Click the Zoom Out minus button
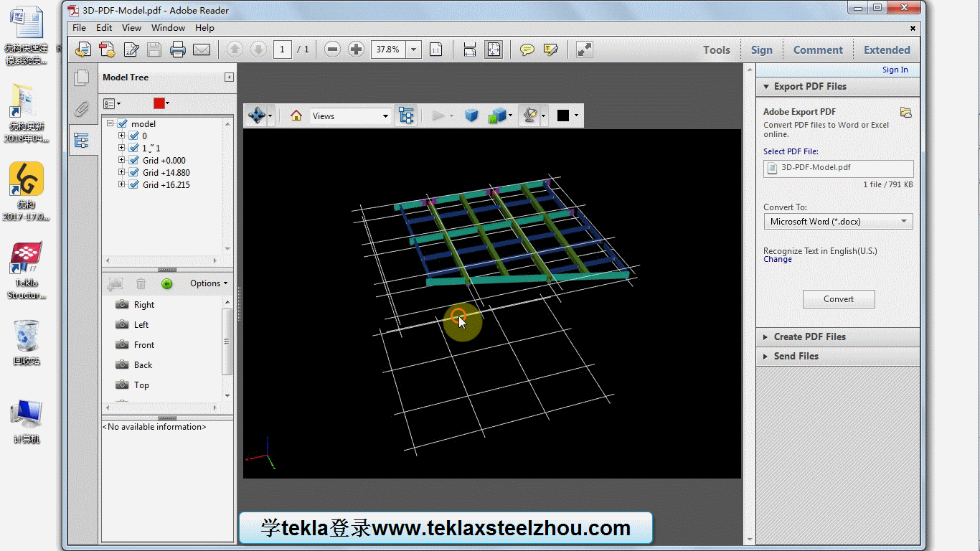The width and height of the screenshot is (980, 551). point(332,50)
